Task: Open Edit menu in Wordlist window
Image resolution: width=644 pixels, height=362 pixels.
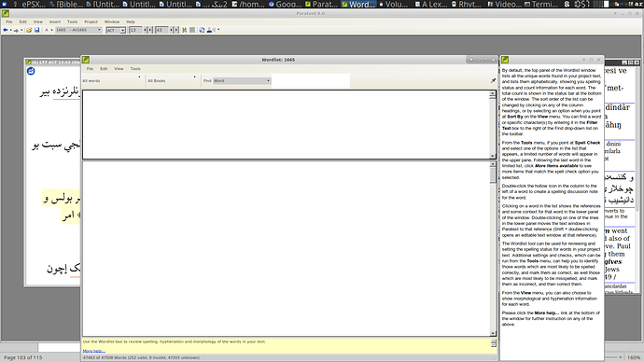Action: click(104, 69)
